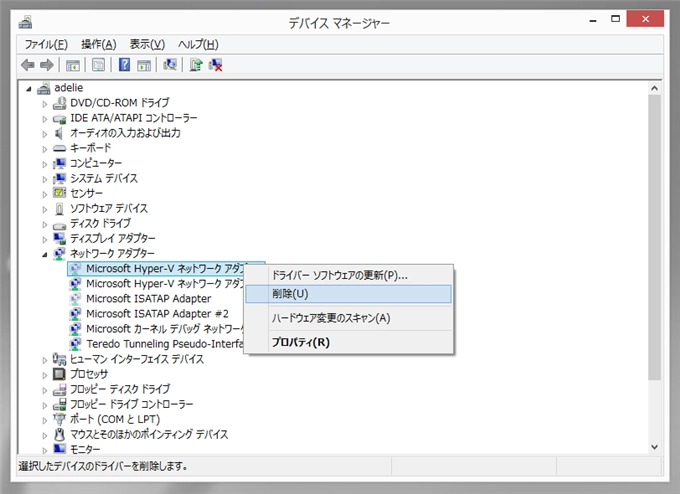Choose プロパティ(R) in context menu
Screen dimensions: 680x494
point(349,342)
